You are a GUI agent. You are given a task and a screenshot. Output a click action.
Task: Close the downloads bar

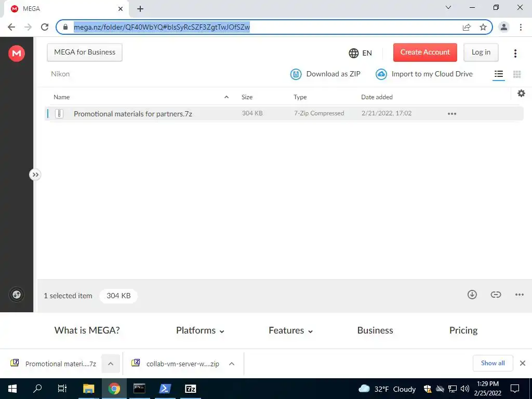coord(523,363)
